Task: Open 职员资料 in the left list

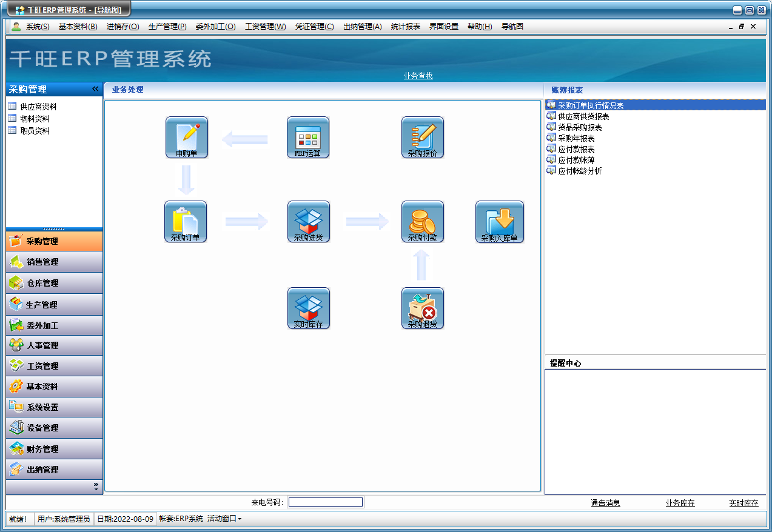Action: [35, 131]
